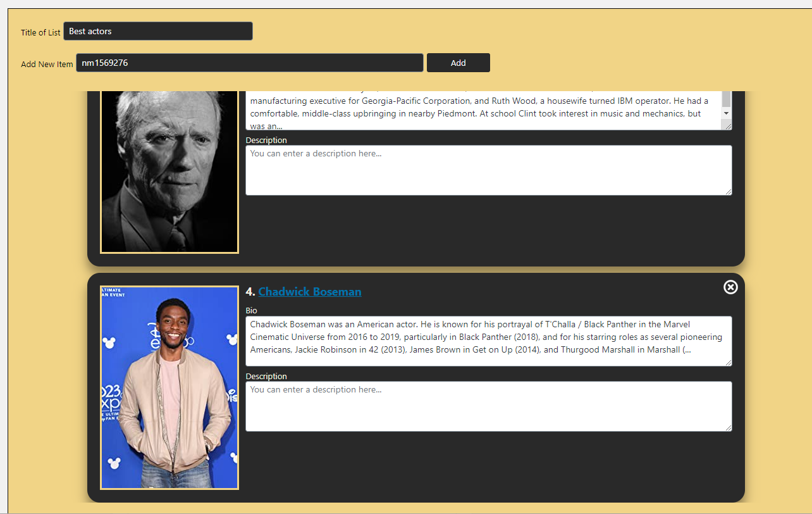Click Chadwick Boseman's photo thumbnail
This screenshot has height=514, width=812.
(x=169, y=387)
